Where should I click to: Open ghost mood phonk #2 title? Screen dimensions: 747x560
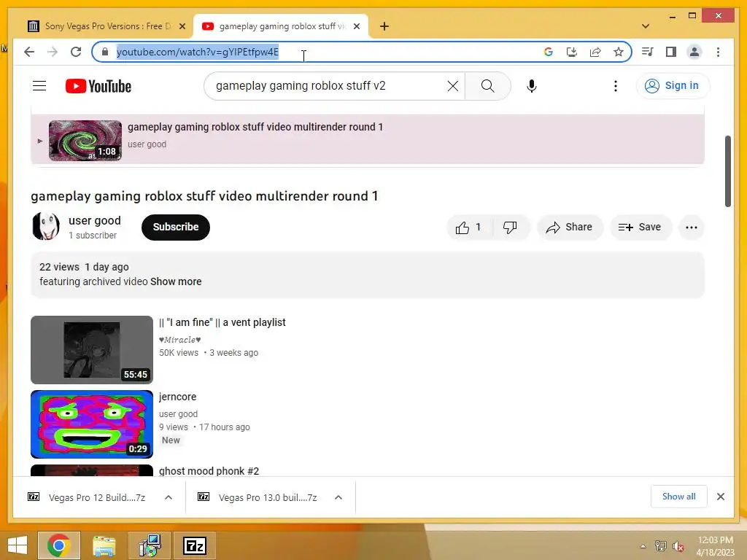(x=209, y=471)
